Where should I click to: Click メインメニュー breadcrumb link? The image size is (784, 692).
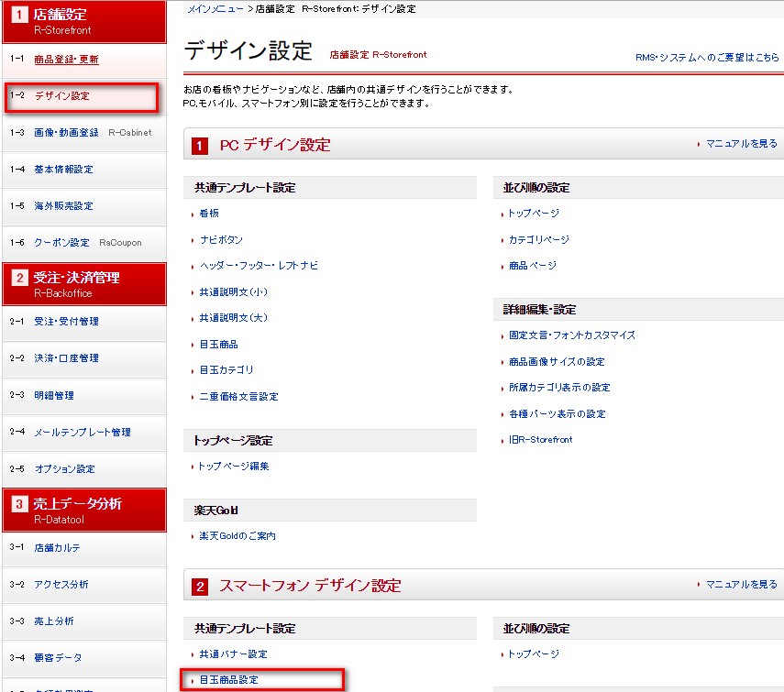point(215,9)
